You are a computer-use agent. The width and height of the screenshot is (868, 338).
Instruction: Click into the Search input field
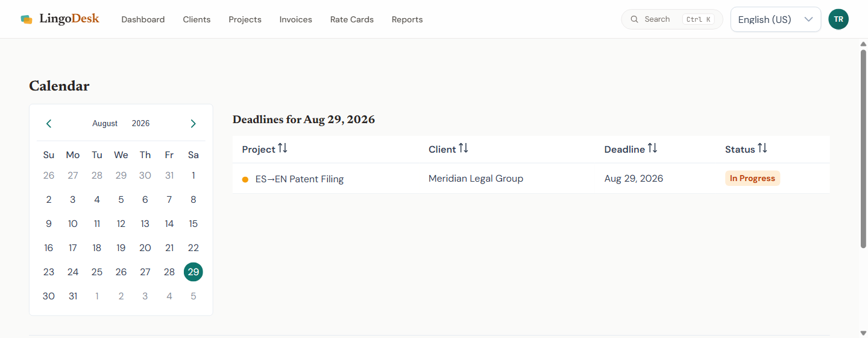(672, 19)
